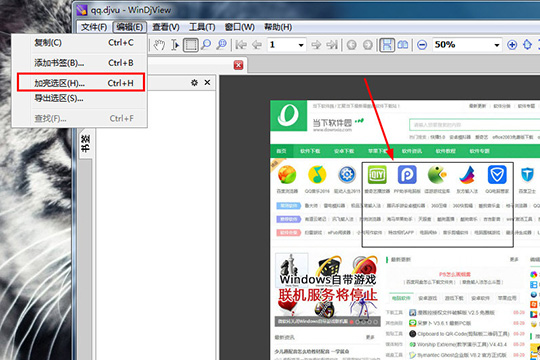Select the hand drag tool
540x360 pixels.
(x=159, y=45)
